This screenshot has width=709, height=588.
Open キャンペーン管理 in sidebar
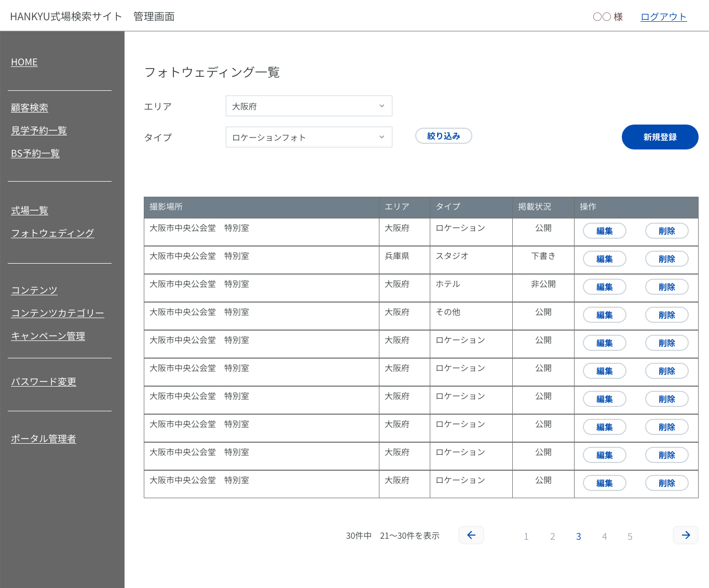point(48,336)
